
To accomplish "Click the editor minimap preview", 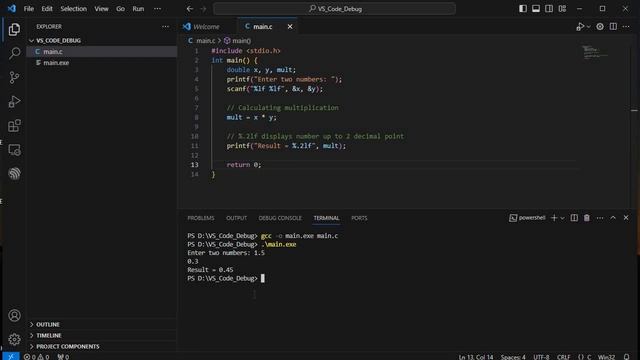I will pos(595,52).
